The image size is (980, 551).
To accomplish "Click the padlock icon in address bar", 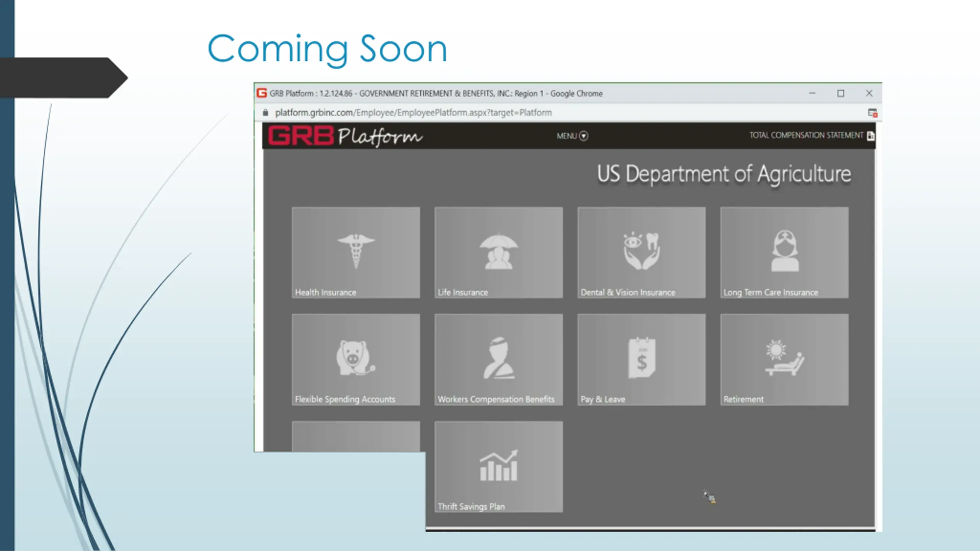I will pyautogui.click(x=266, y=112).
